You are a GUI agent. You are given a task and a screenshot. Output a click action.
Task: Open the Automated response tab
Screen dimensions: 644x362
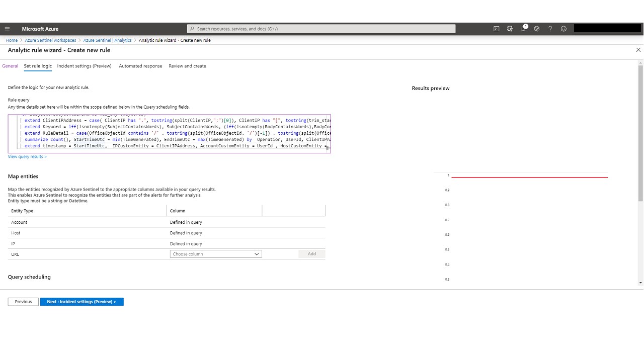(140, 66)
